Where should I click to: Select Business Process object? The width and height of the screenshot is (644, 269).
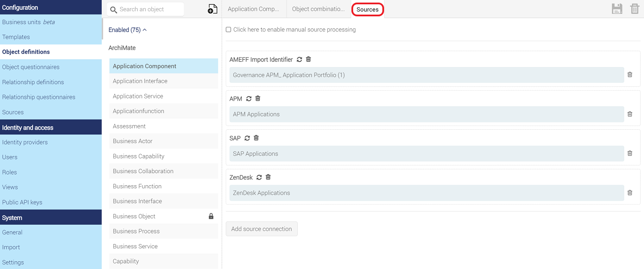tap(164, 231)
